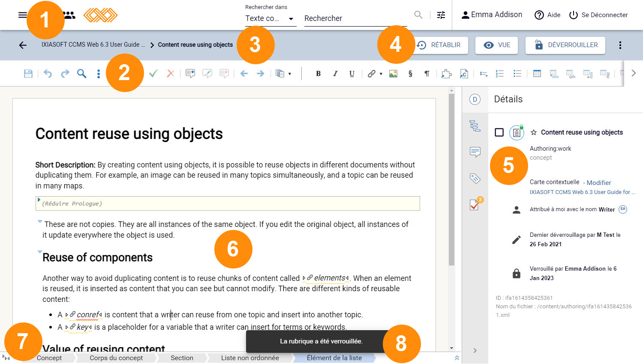Image resolution: width=643 pixels, height=364 pixels.
Task: Expand the element breadcrumb bar
Action: click(x=457, y=358)
